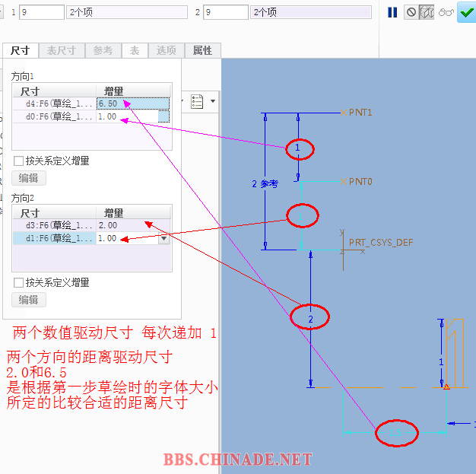Open the 选项 tab
Screen dimensions: 476x474
[167, 50]
